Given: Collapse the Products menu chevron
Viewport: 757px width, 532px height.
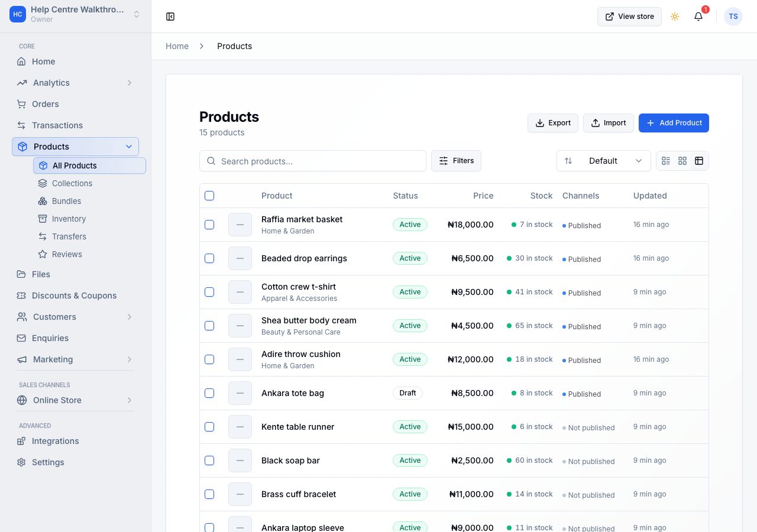Looking at the screenshot, I should tap(129, 147).
